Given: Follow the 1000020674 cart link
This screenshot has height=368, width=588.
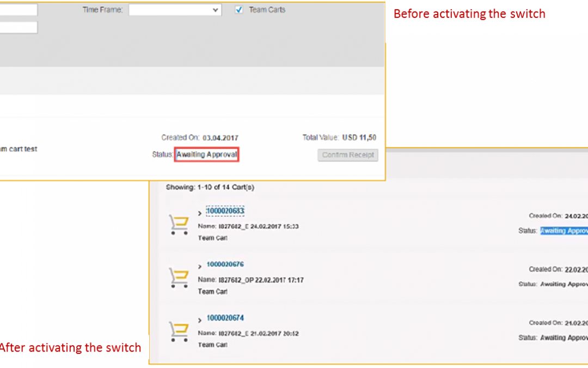Looking at the screenshot, I should [225, 318].
